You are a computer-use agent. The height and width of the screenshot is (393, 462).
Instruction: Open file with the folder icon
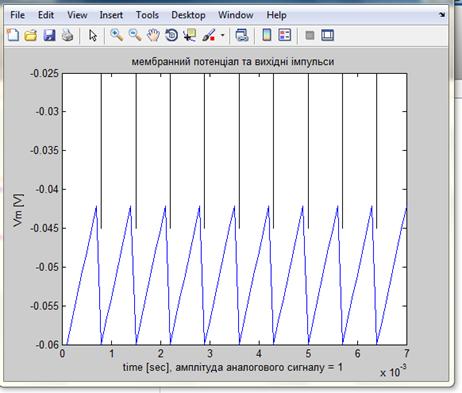31,35
